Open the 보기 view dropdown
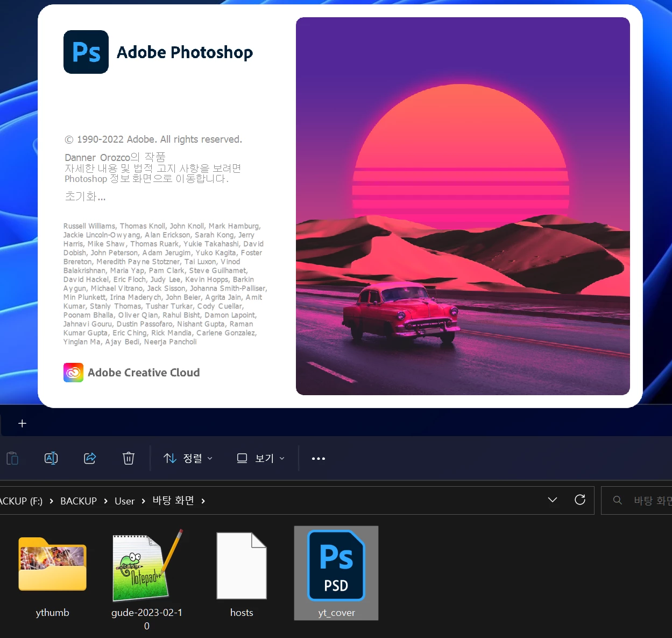Image resolution: width=672 pixels, height=638 pixels. (261, 458)
